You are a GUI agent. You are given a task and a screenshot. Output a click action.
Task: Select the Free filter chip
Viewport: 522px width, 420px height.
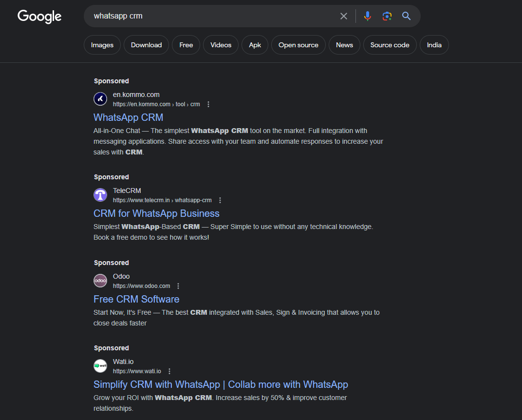[186, 45]
